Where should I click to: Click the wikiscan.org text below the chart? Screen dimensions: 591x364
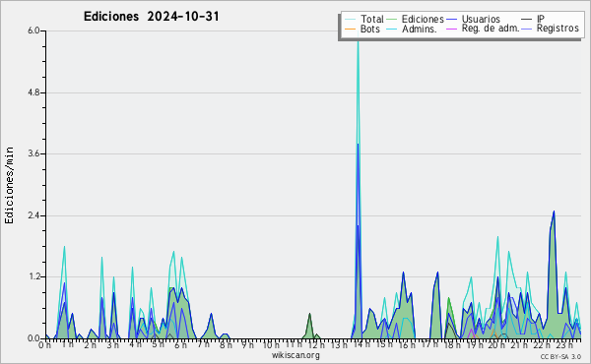(295, 355)
